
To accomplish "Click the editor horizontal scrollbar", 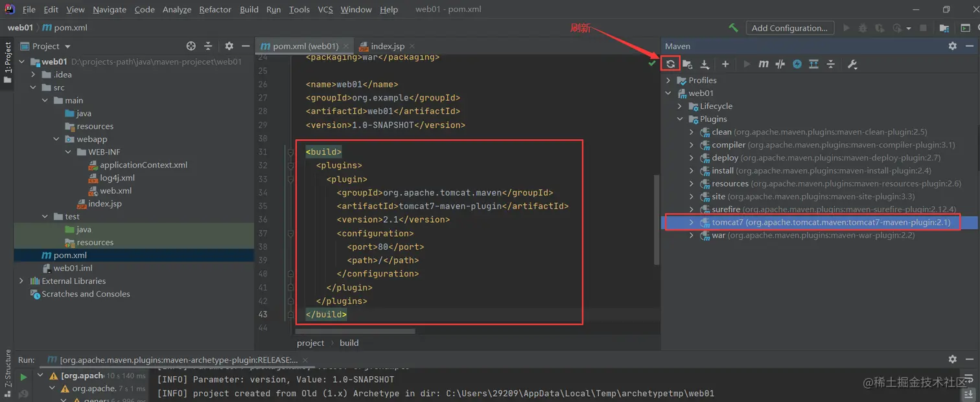I will pos(355,331).
